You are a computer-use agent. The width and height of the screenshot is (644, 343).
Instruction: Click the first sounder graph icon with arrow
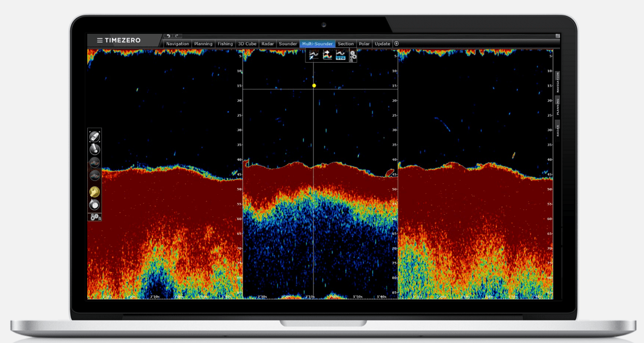pos(314,55)
